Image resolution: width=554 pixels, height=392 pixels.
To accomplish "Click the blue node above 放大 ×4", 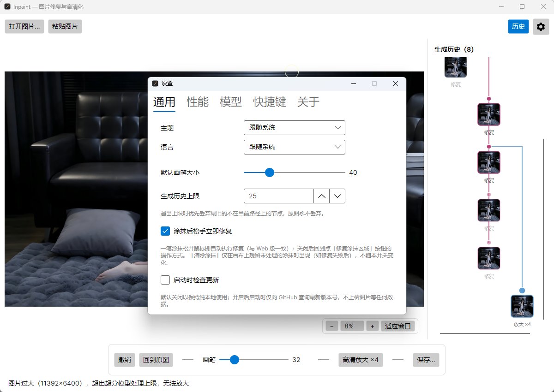I will coord(522,291).
